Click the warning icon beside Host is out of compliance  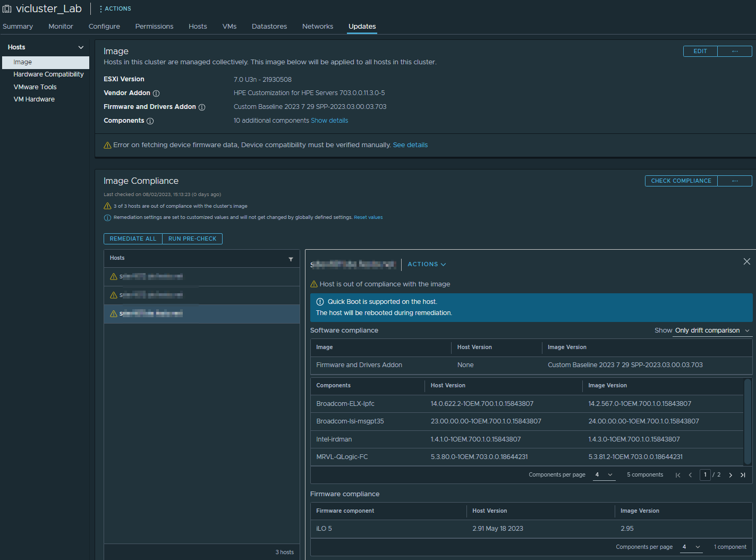click(x=314, y=284)
